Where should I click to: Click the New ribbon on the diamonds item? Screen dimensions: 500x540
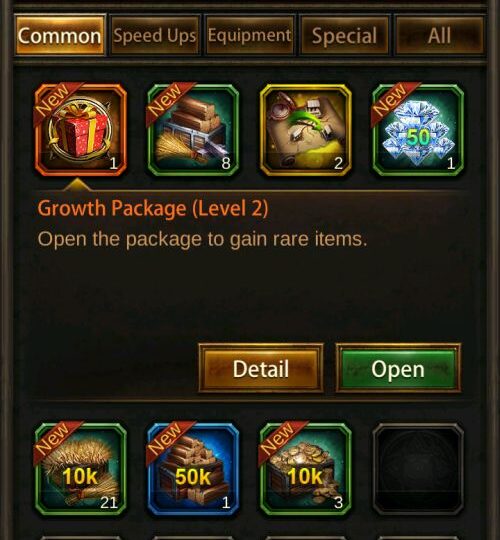click(x=393, y=102)
